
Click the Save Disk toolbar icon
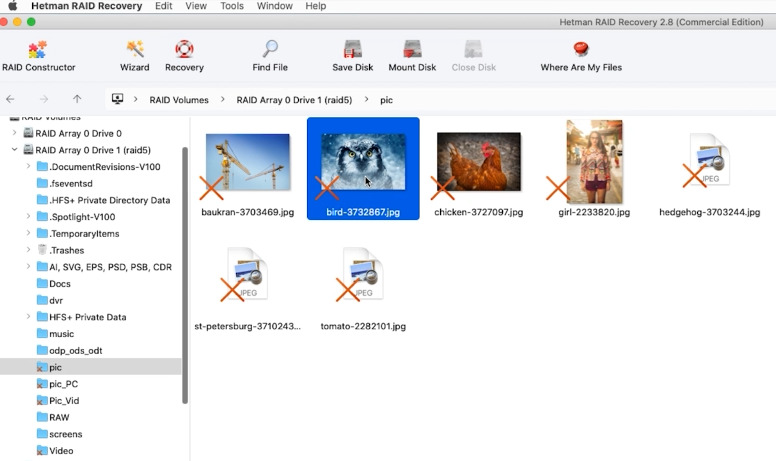coord(353,49)
